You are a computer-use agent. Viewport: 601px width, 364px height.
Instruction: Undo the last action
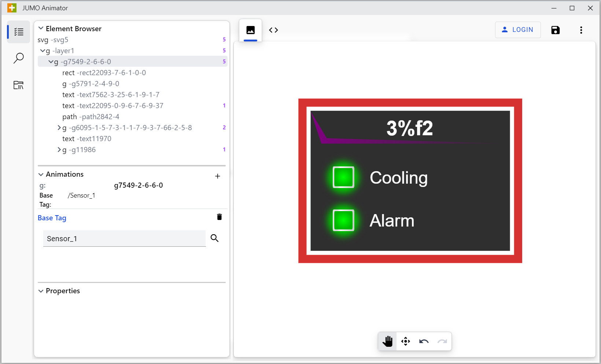tap(424, 341)
